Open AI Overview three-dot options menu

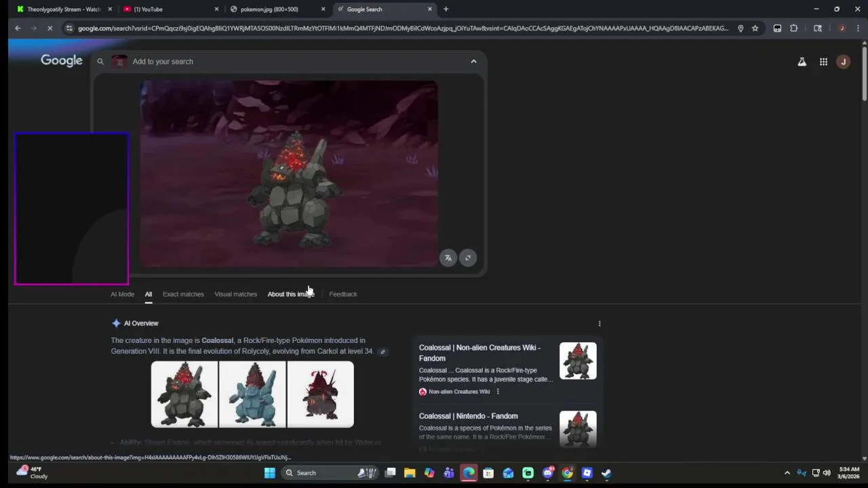click(599, 323)
